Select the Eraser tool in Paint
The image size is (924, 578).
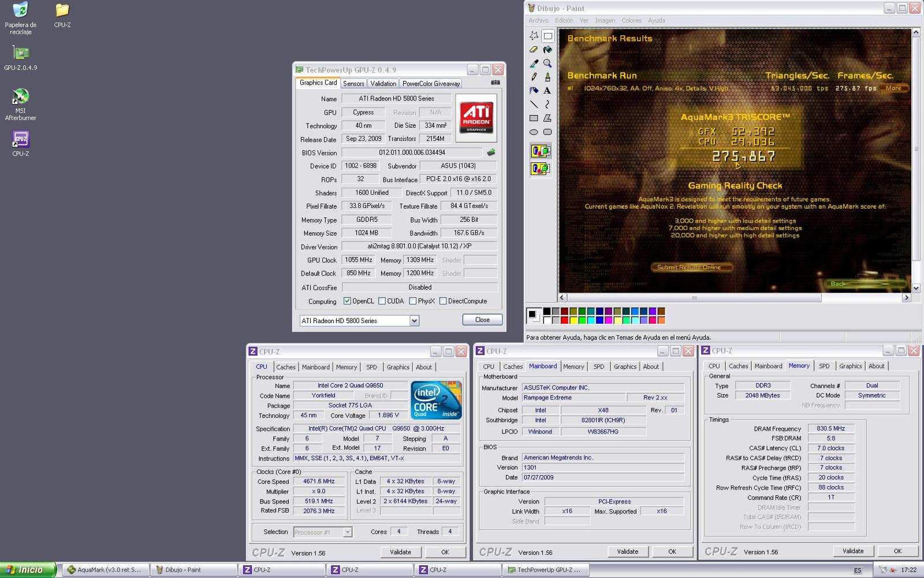534,50
